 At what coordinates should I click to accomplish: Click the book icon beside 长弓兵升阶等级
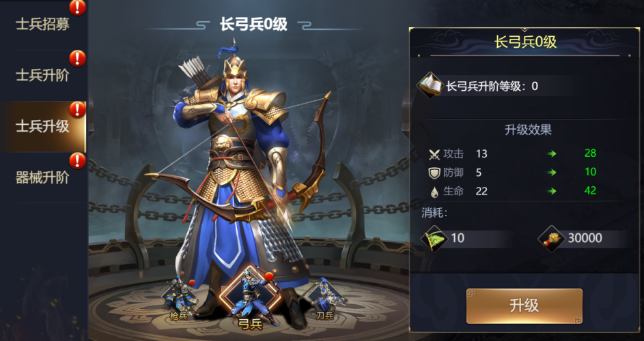click(x=430, y=85)
